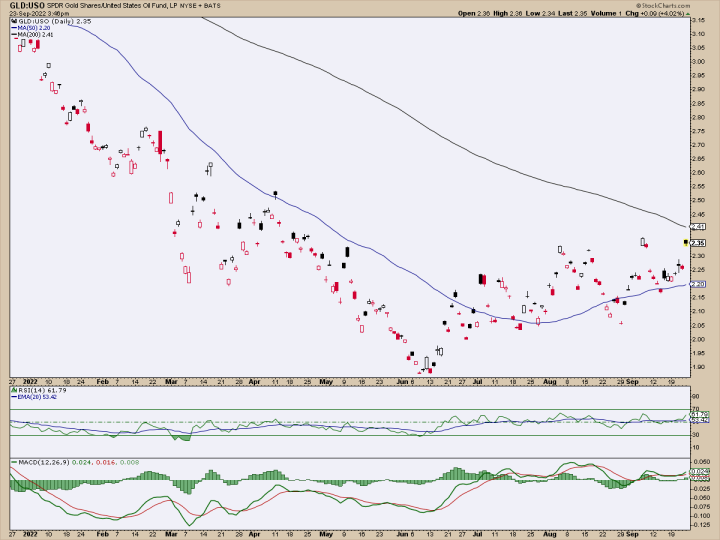Click the 2.20 MA(50) price tag

click(x=697, y=285)
